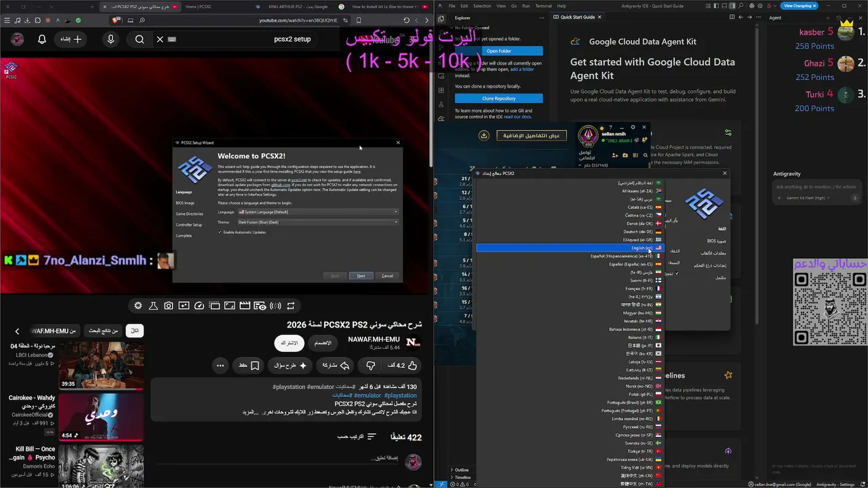Viewport: 868px width, 488px height.
Task: Open the Terminal menu in Antigravity
Action: 544,6
